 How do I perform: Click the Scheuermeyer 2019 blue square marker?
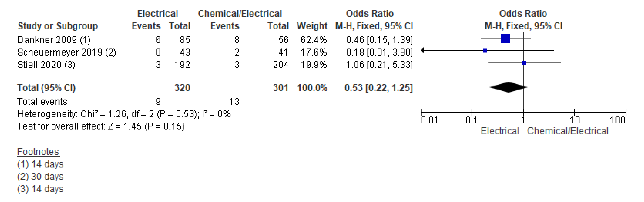(x=485, y=51)
